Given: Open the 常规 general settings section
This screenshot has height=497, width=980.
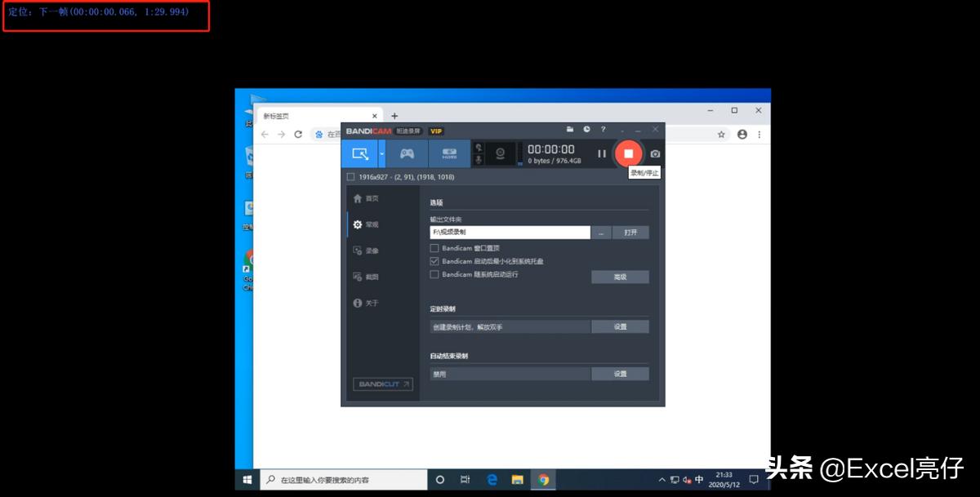Looking at the screenshot, I should (x=366, y=224).
